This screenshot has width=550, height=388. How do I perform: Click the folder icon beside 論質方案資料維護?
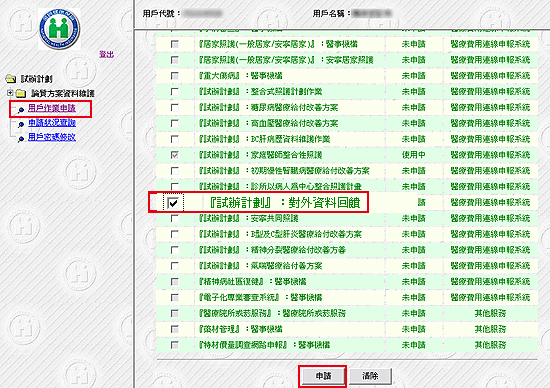[21, 93]
